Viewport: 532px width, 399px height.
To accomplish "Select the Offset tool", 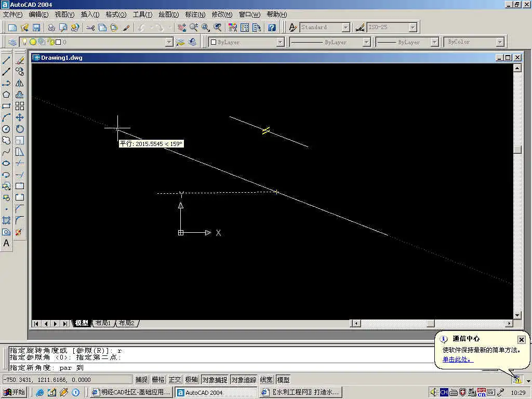I will tap(20, 95).
